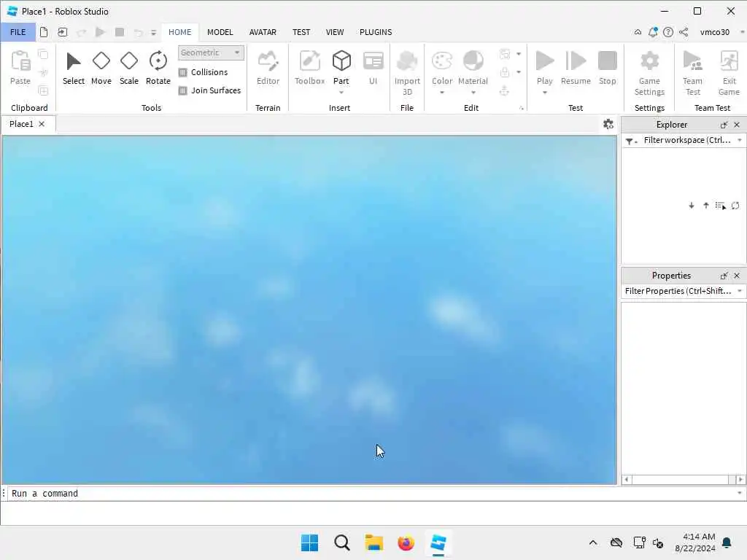Expand the Explorer filter dropdown arrow
The image size is (747, 560).
point(740,140)
